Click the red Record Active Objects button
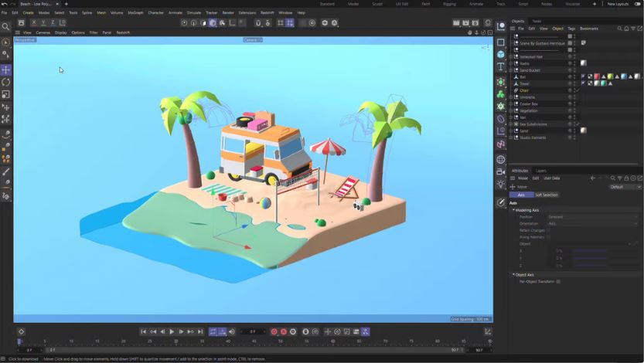This screenshot has height=363, width=644. 274,331
